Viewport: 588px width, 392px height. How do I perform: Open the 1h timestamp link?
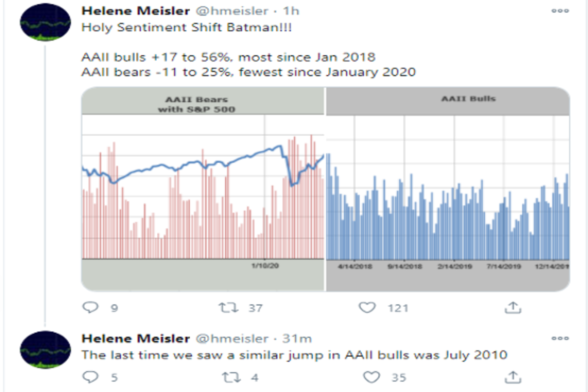point(292,11)
